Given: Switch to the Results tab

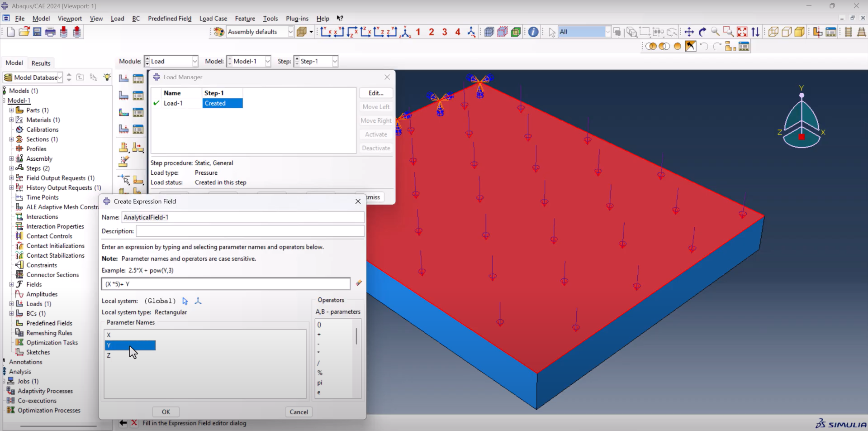Looking at the screenshot, I should pyautogui.click(x=41, y=63).
